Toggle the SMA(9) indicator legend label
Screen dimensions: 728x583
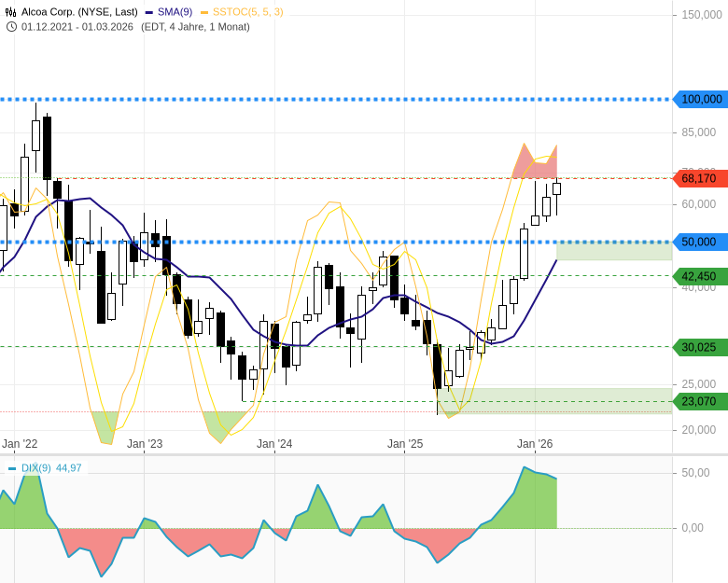point(175,12)
